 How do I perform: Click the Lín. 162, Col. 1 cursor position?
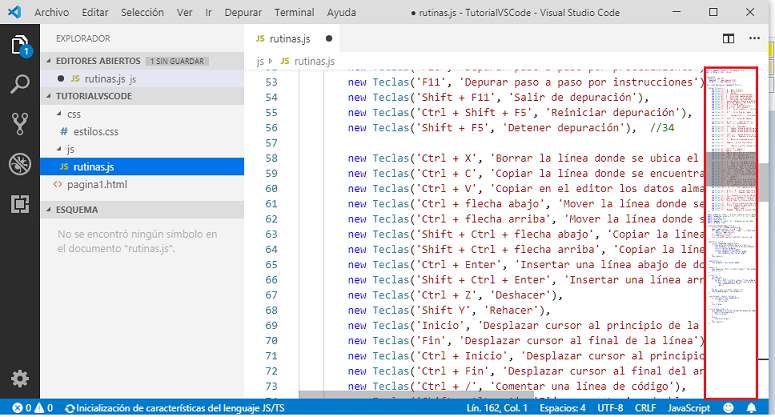[497, 408]
